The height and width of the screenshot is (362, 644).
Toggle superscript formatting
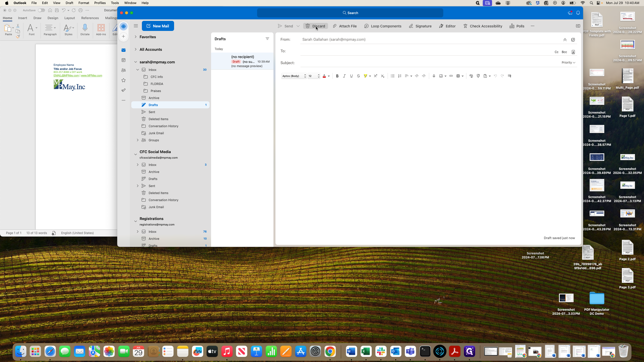tap(375, 76)
